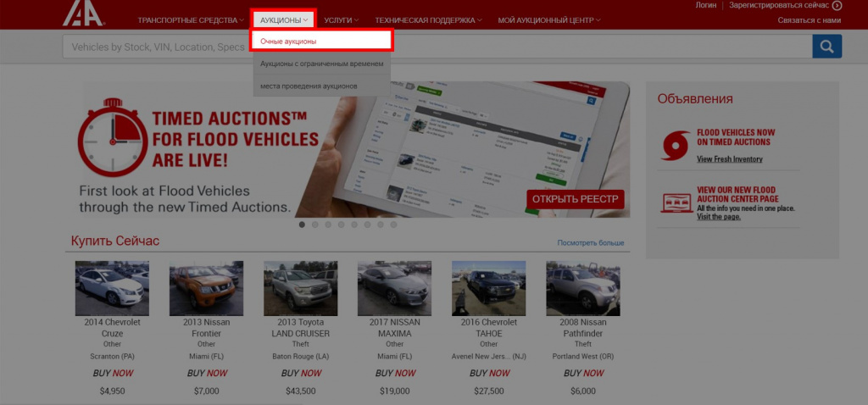This screenshot has width=868, height=405.
Task: Open the 2016 Chevrolet Tahoe thumbnail
Action: [x=489, y=288]
